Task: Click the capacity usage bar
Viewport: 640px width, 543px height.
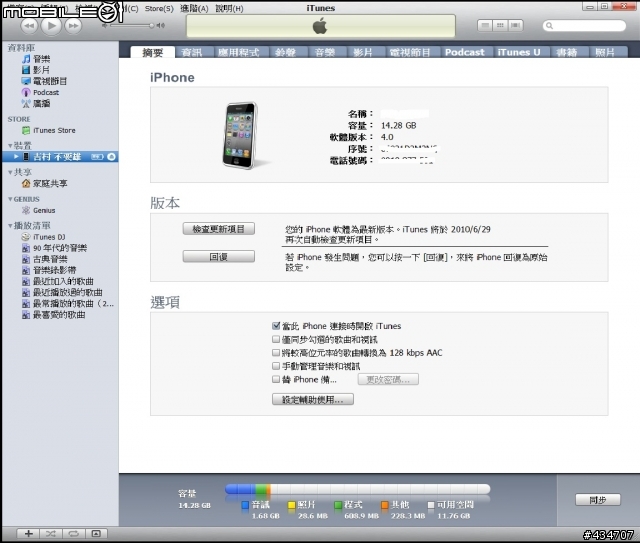Action: coord(358,489)
